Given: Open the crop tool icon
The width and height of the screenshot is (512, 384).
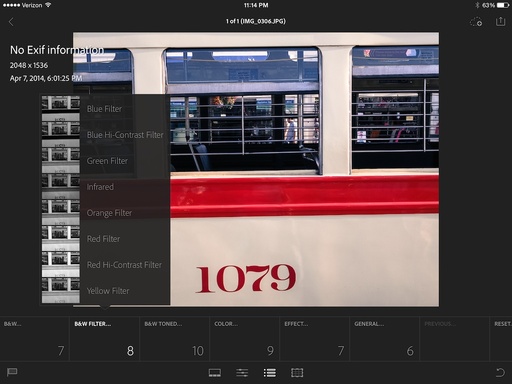Looking at the screenshot, I should (297, 373).
